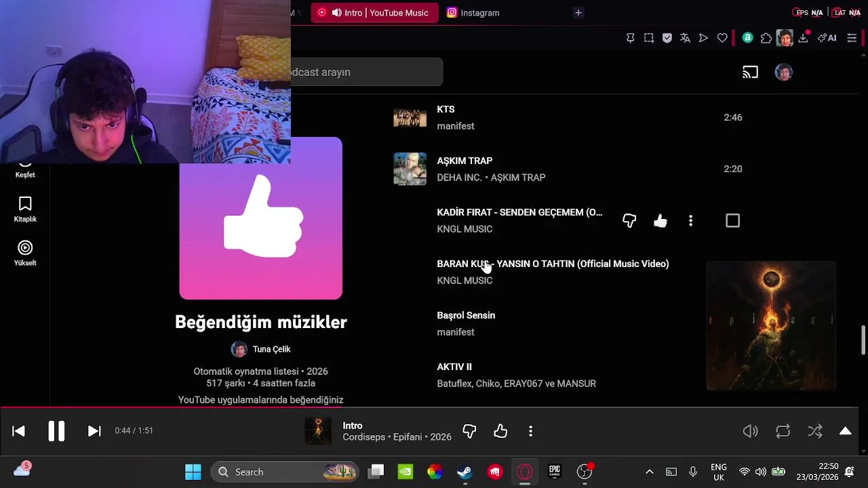Open the browser AI assistant button
The width and height of the screenshot is (868, 488).
point(827,38)
